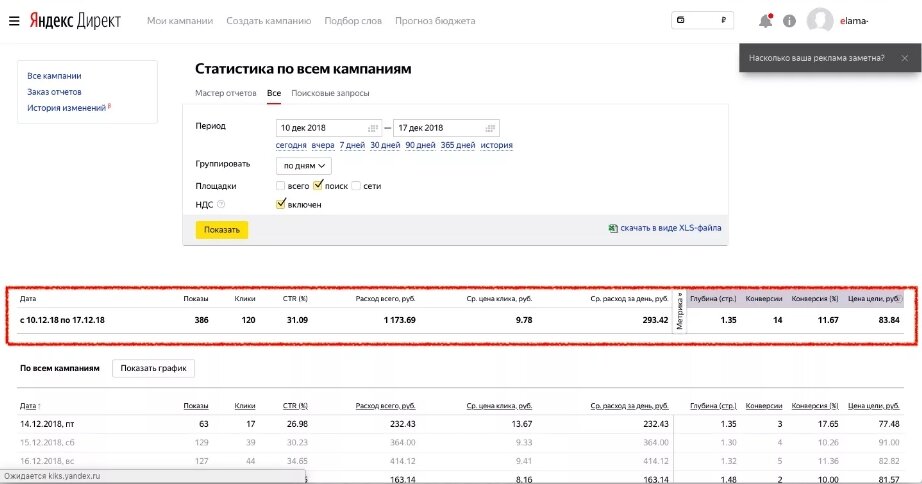
Task: Click the start date field 10 дек 2018
Action: click(x=329, y=128)
